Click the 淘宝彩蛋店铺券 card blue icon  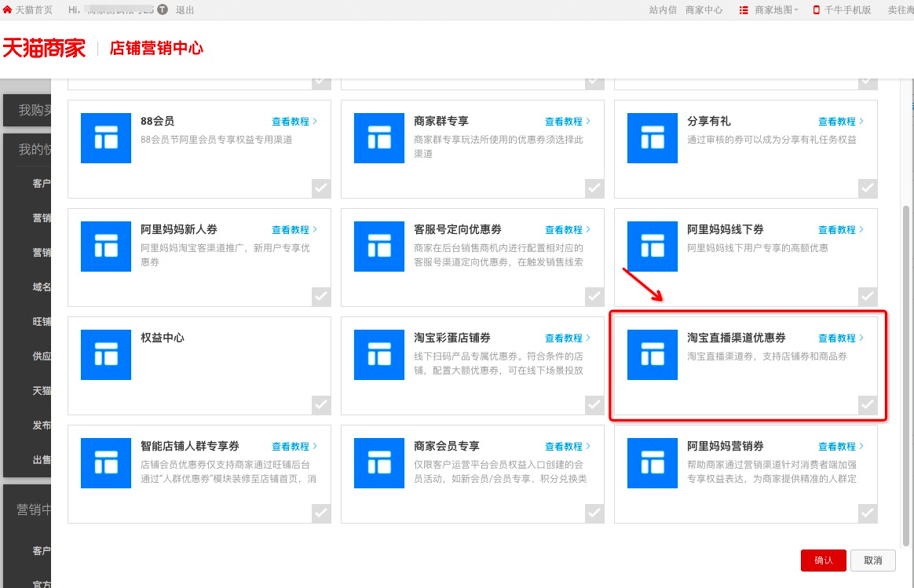(x=379, y=355)
